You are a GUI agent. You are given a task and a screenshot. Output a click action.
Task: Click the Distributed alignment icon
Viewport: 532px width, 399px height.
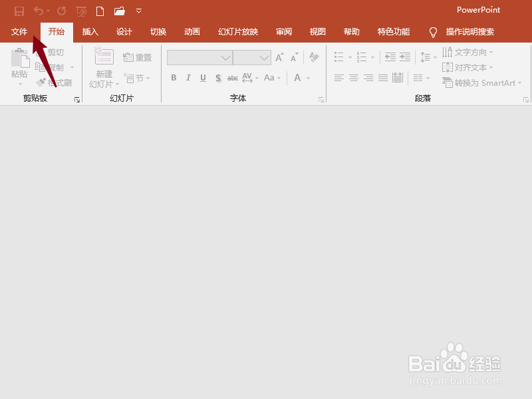coord(398,78)
